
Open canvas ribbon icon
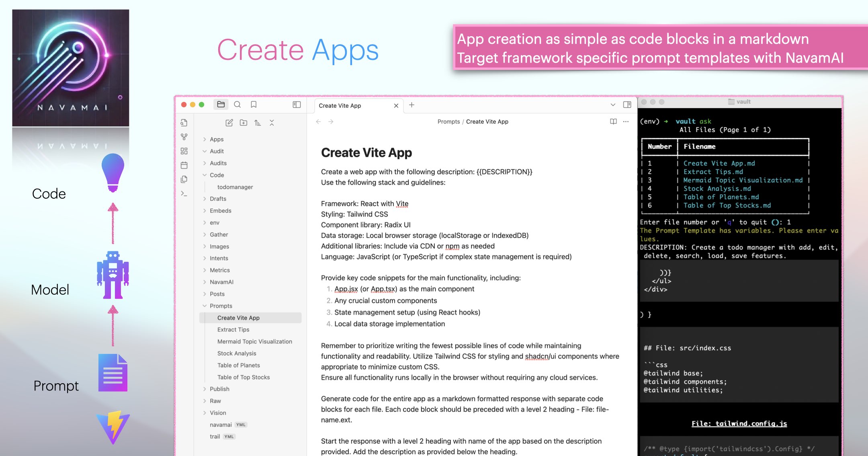click(x=184, y=151)
